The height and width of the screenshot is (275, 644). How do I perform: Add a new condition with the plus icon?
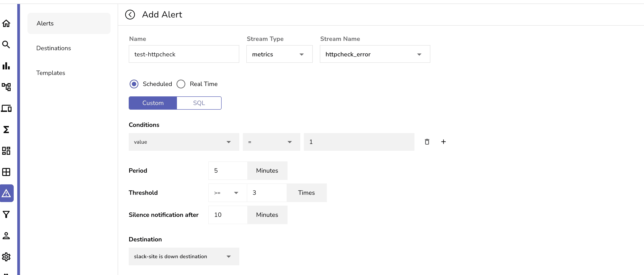click(443, 142)
